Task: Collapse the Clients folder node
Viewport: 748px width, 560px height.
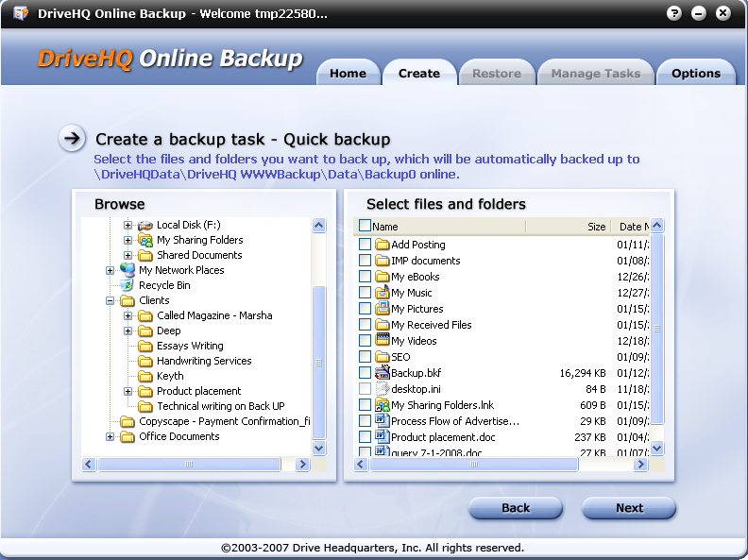Action: tap(110, 300)
